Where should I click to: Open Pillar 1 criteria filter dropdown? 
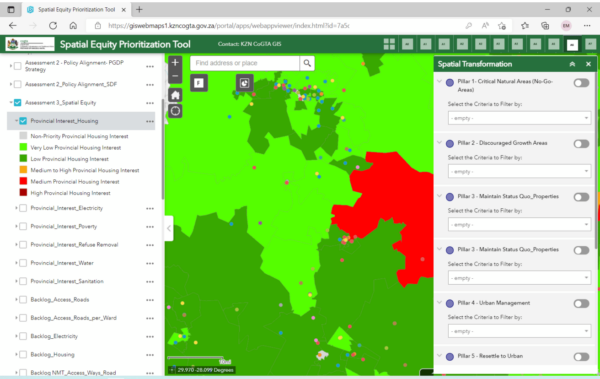(x=519, y=118)
